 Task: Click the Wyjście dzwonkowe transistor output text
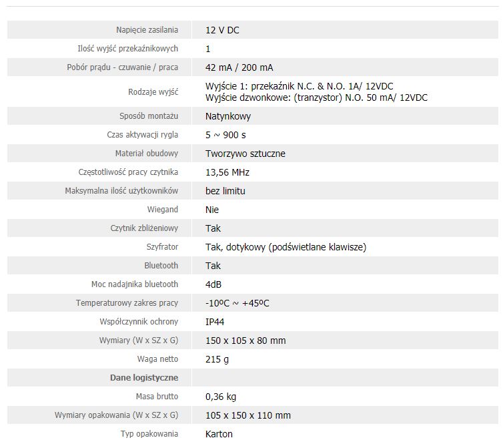coord(316,97)
